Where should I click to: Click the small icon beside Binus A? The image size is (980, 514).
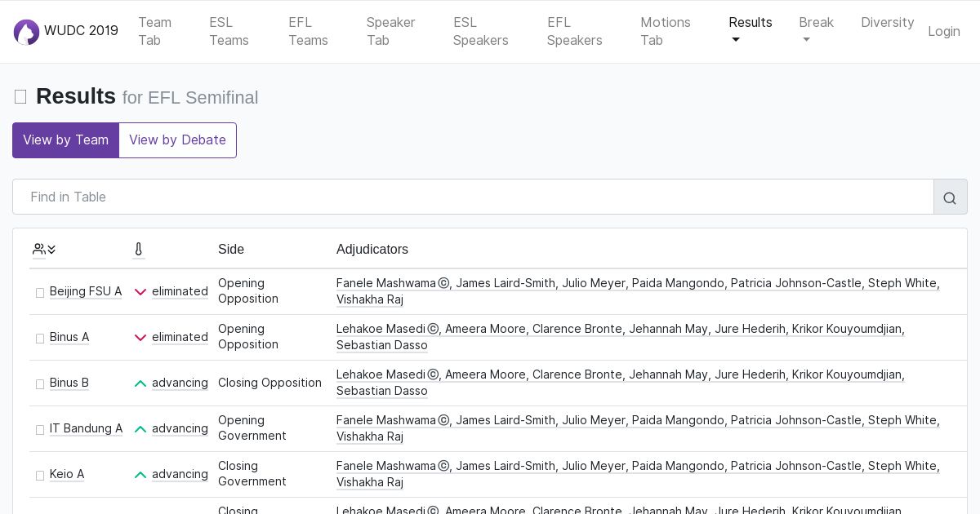point(40,338)
